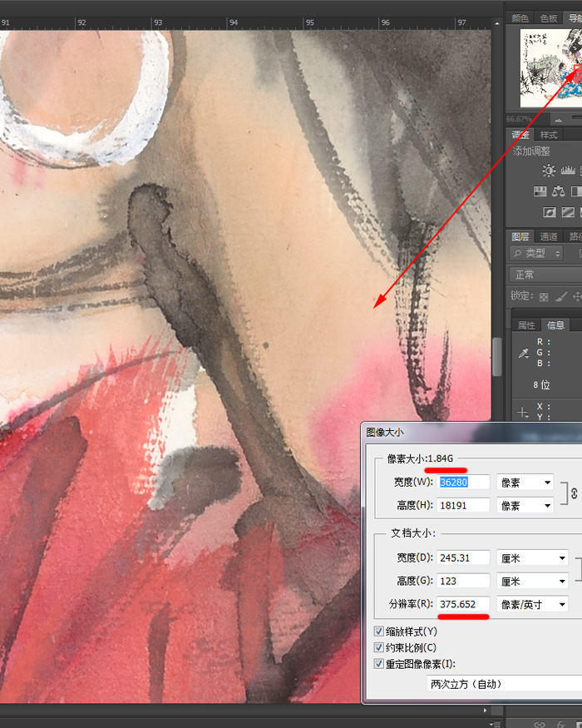The width and height of the screenshot is (582, 728).
Task: Toggle the 约束比例(C) checkbox
Action: pos(379,647)
